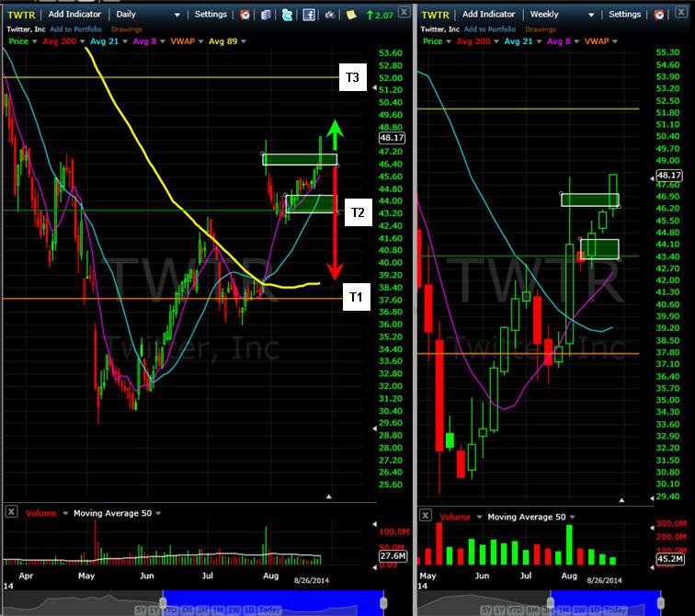Expand the Daily timeframe dropdown
Image resolution: width=695 pixels, height=616 pixels.
point(177,15)
